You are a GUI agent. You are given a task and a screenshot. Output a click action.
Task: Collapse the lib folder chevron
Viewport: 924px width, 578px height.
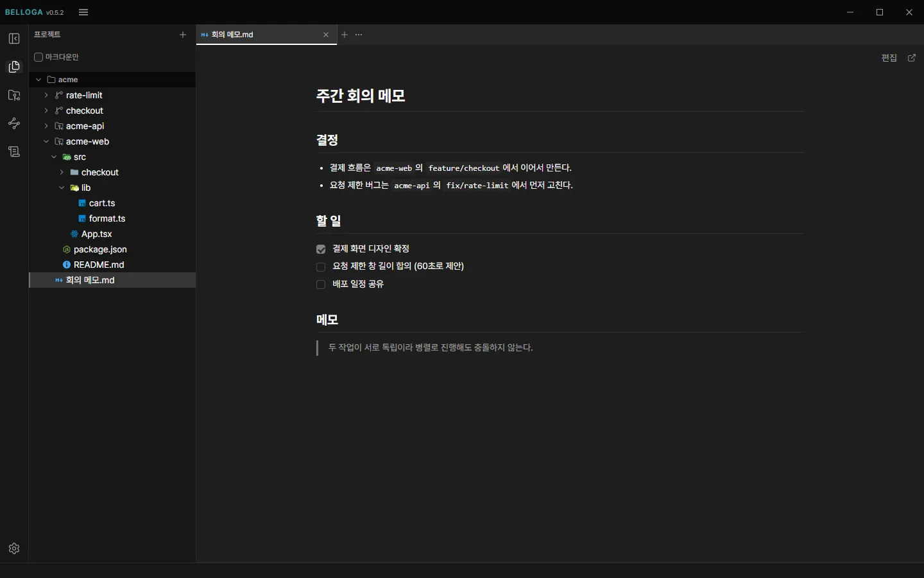62,188
